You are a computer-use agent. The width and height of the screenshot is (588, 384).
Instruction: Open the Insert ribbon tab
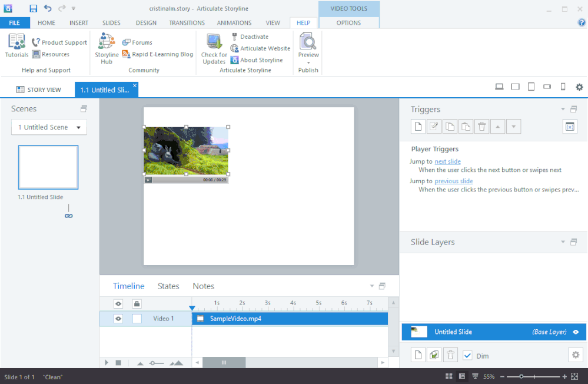[79, 23]
